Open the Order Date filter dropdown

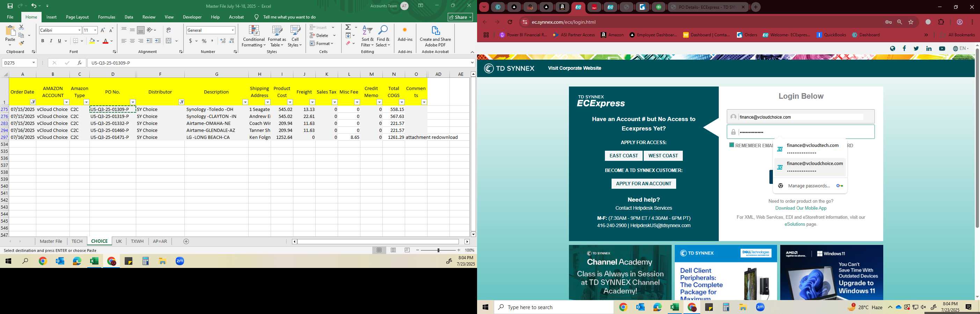coord(33,102)
